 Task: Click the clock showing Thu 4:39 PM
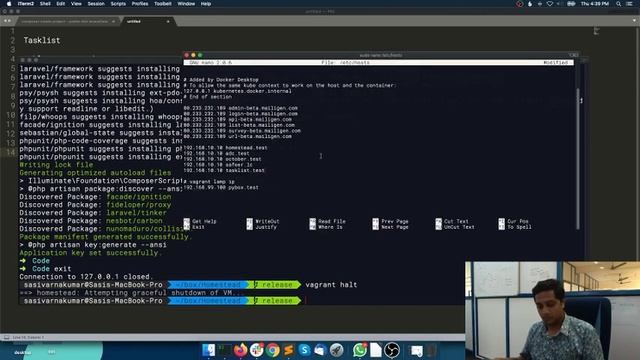click(x=595, y=4)
